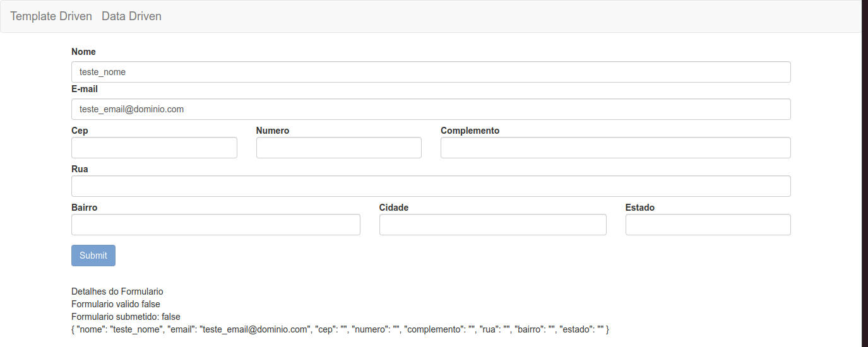
Task: Click the Formulario valido false text
Action: [x=116, y=304]
